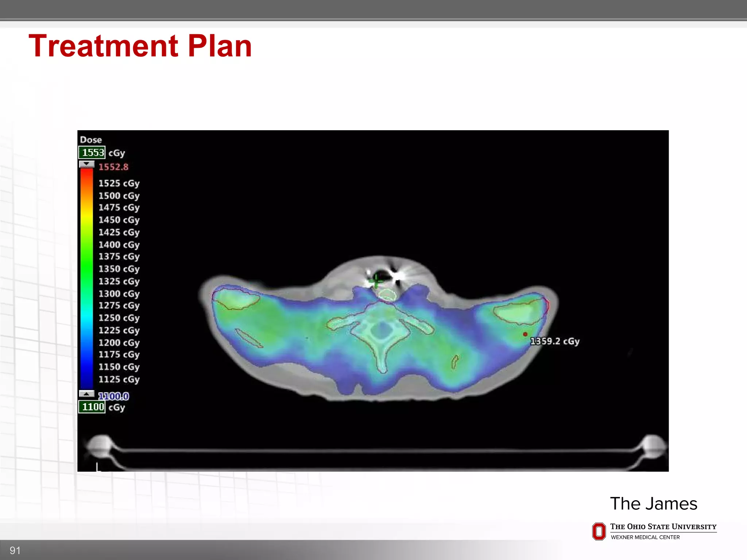The width and height of the screenshot is (747, 560).
Task: Click the 1425 cGy scale label
Action: click(119, 232)
